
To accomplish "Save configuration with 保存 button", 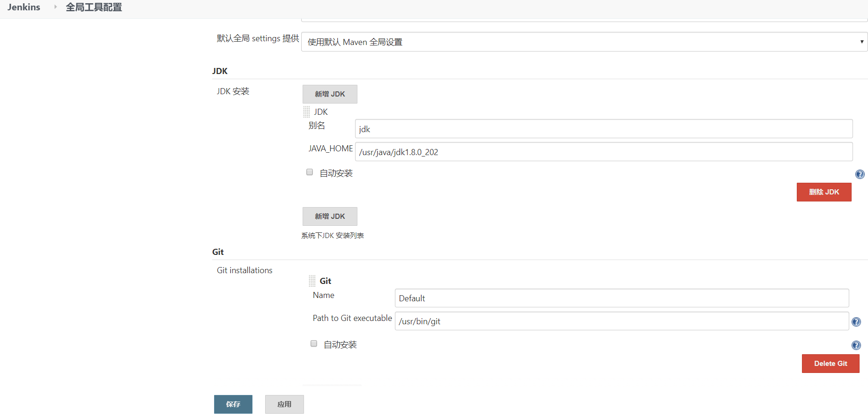I will pos(233,404).
